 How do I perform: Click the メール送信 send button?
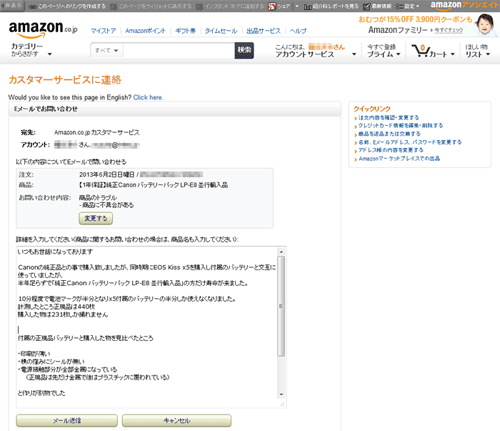(67, 421)
